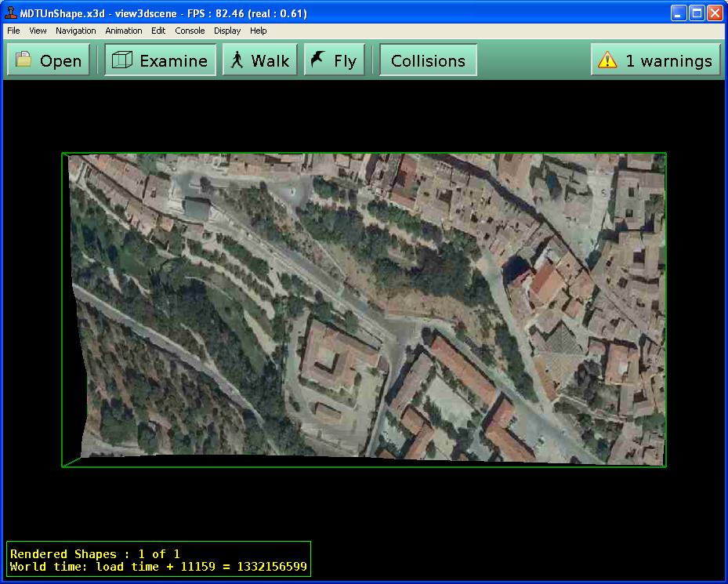Toggle the Collisions button
This screenshot has width=728, height=584.
tap(428, 60)
